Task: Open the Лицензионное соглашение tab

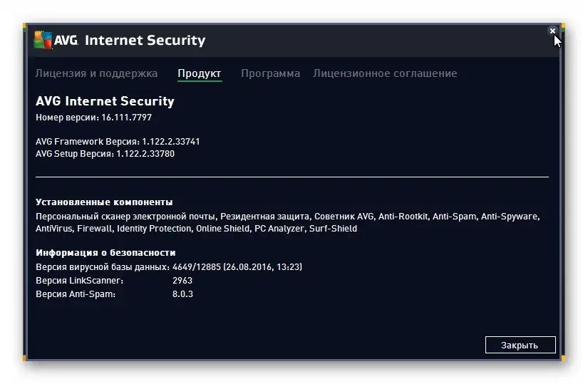Action: (x=385, y=73)
